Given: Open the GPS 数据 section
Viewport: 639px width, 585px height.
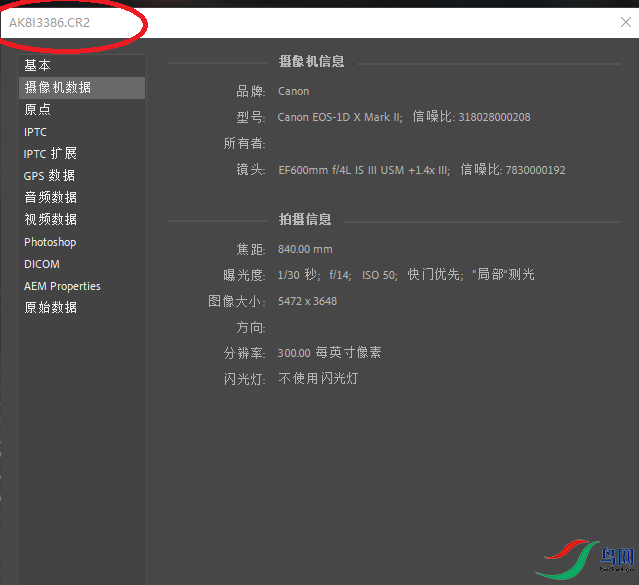Looking at the screenshot, I should pyautogui.click(x=50, y=176).
